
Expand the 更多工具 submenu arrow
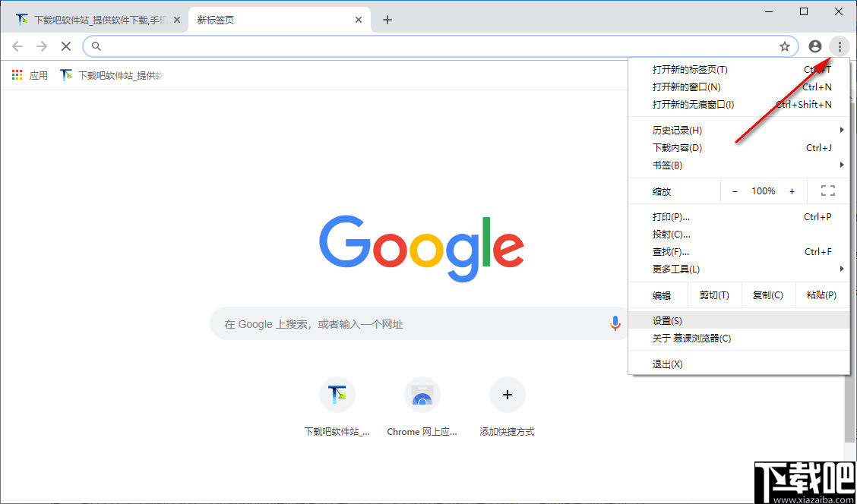[x=842, y=269]
